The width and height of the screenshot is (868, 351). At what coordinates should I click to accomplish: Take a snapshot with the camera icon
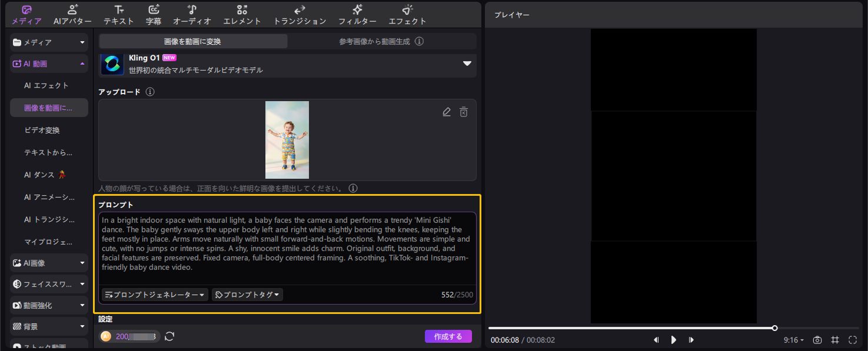pos(817,340)
